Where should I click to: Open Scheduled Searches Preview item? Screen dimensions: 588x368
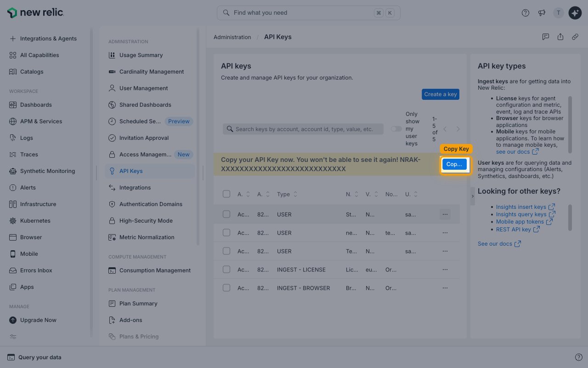[150, 121]
